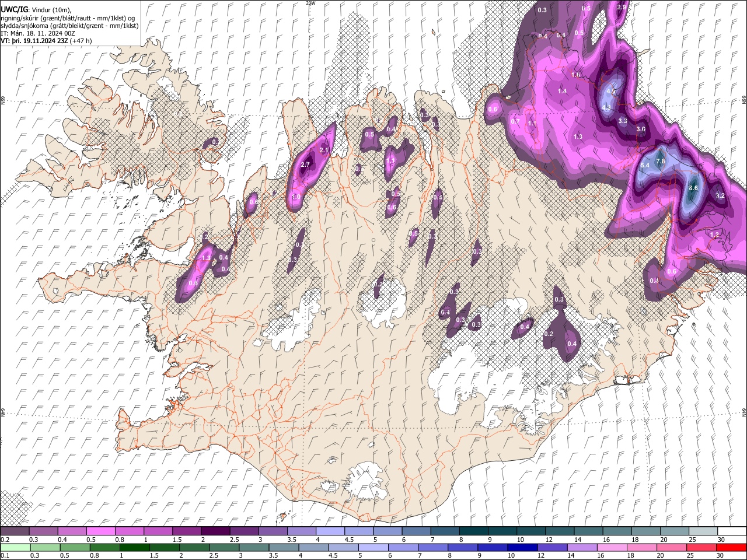Image resolution: width=747 pixels, height=560 pixels.
Task: Click the upper legend swatch between 4 and 4.5
Action: [x=330, y=531]
